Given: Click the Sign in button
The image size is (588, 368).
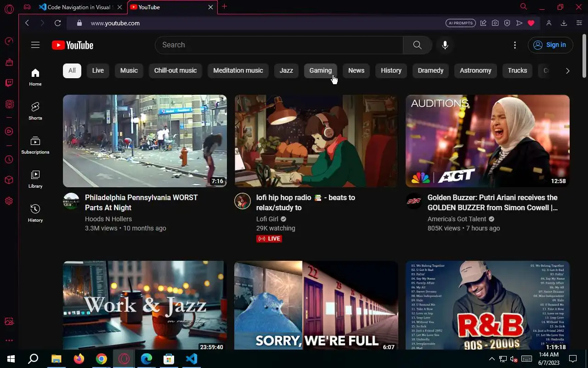Looking at the screenshot, I should coord(550,45).
